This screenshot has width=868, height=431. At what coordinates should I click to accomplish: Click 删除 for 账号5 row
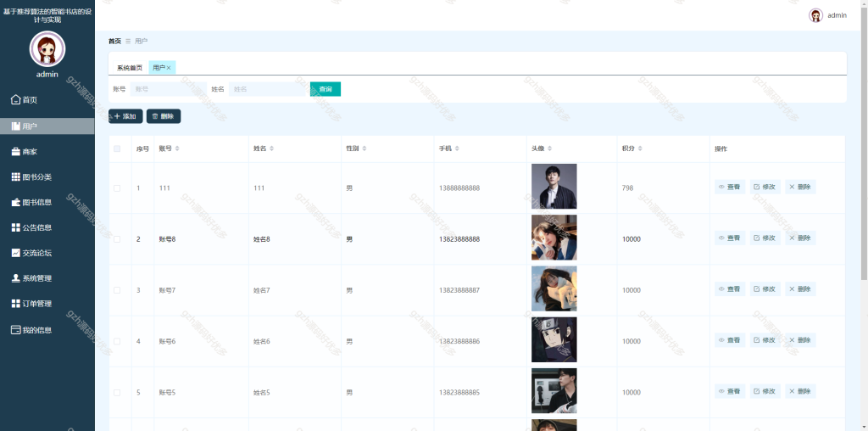[800, 391]
